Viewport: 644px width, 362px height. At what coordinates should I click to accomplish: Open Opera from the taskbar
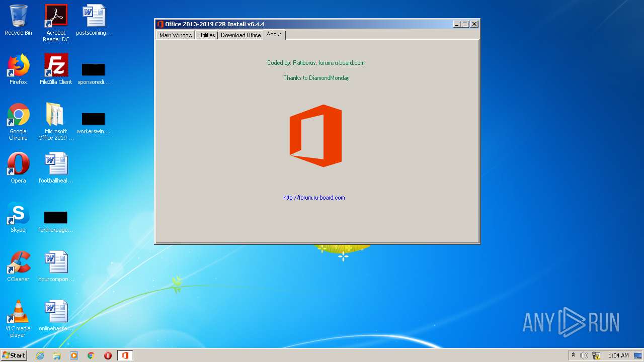click(108, 355)
